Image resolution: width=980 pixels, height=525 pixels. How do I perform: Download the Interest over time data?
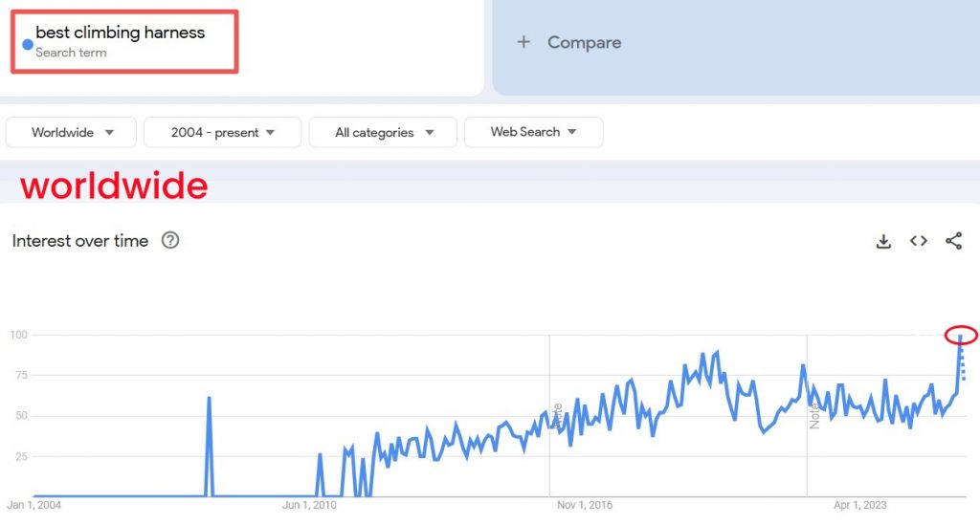[883, 241]
